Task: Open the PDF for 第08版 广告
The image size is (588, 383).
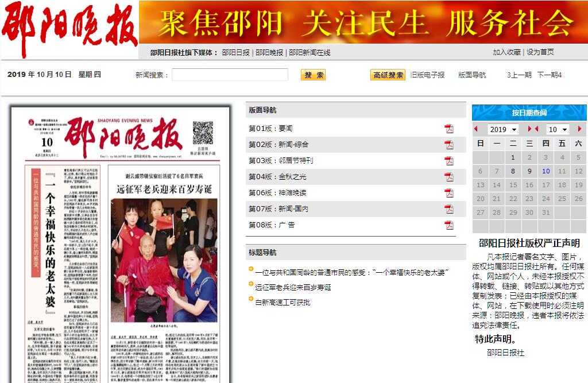Action: [x=448, y=225]
